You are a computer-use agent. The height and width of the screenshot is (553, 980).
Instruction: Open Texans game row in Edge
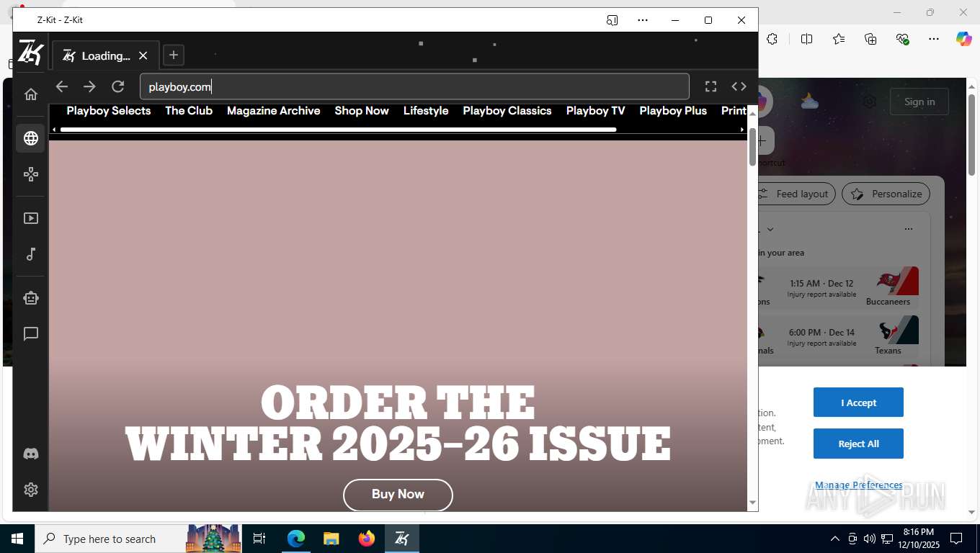tap(839, 336)
